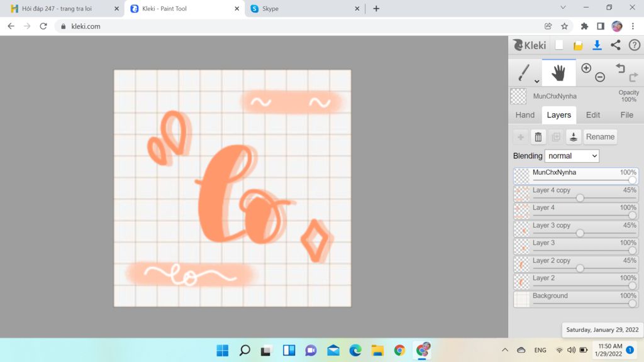Bookmark this page with star icon
The width and height of the screenshot is (644, 362).
[x=564, y=26]
